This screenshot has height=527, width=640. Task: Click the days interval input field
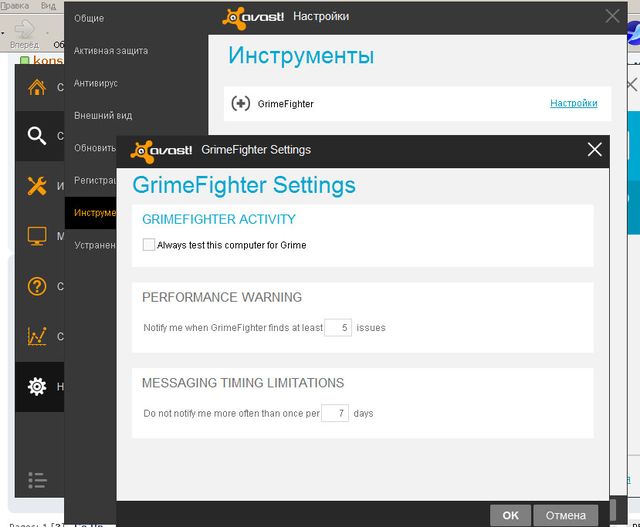click(x=334, y=413)
